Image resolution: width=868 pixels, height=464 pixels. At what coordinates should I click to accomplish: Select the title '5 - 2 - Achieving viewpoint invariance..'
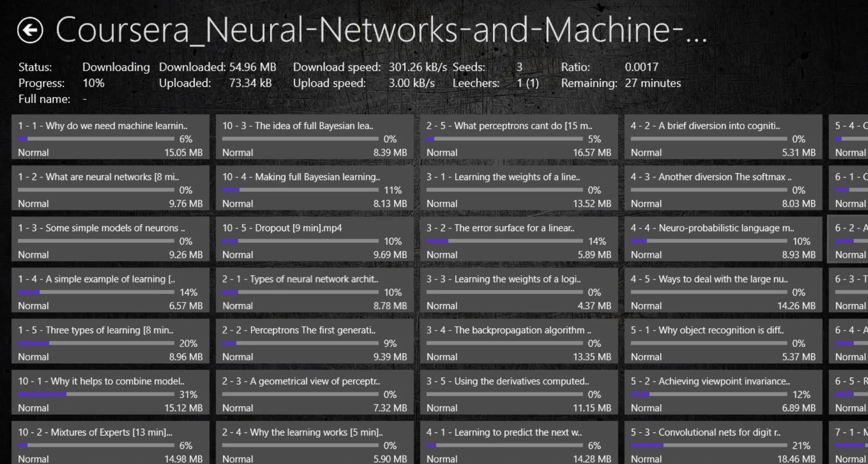711,381
